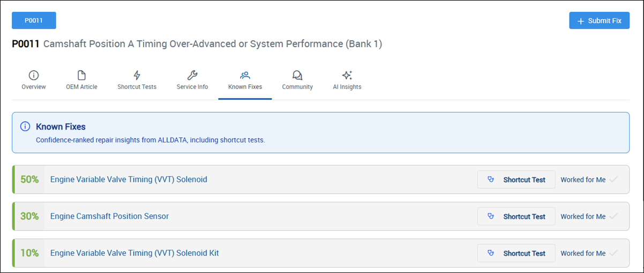Click the Overview info circle icon

33,75
